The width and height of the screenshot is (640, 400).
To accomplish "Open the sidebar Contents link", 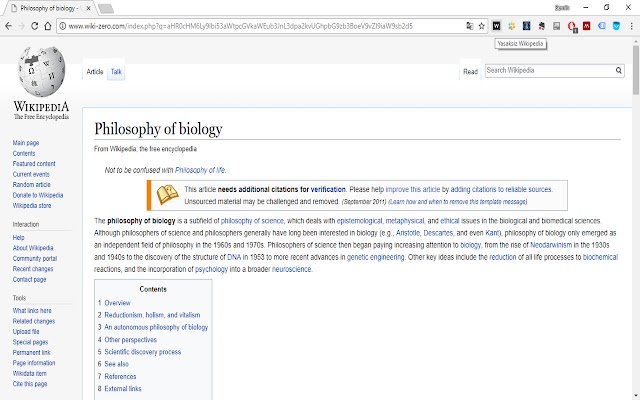I will (x=24, y=153).
